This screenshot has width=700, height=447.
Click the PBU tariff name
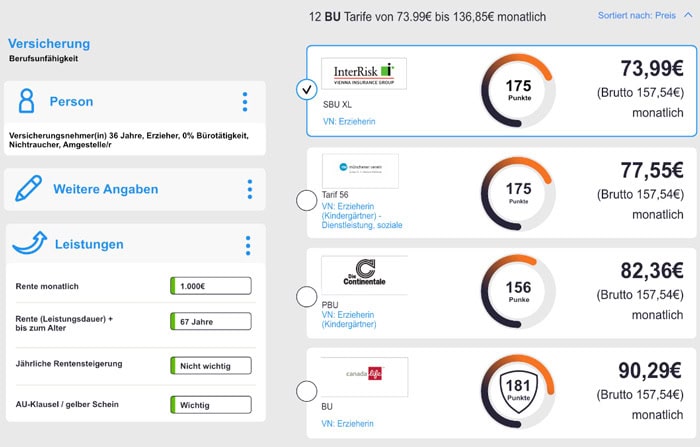330,305
